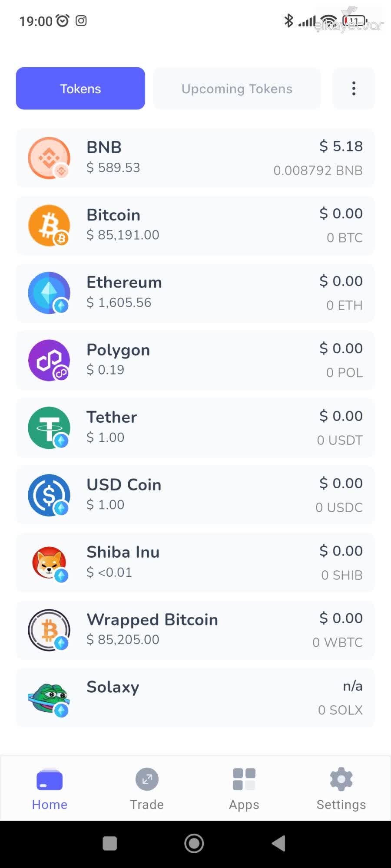
Task: Open Settings via the gear icon
Action: click(x=341, y=779)
